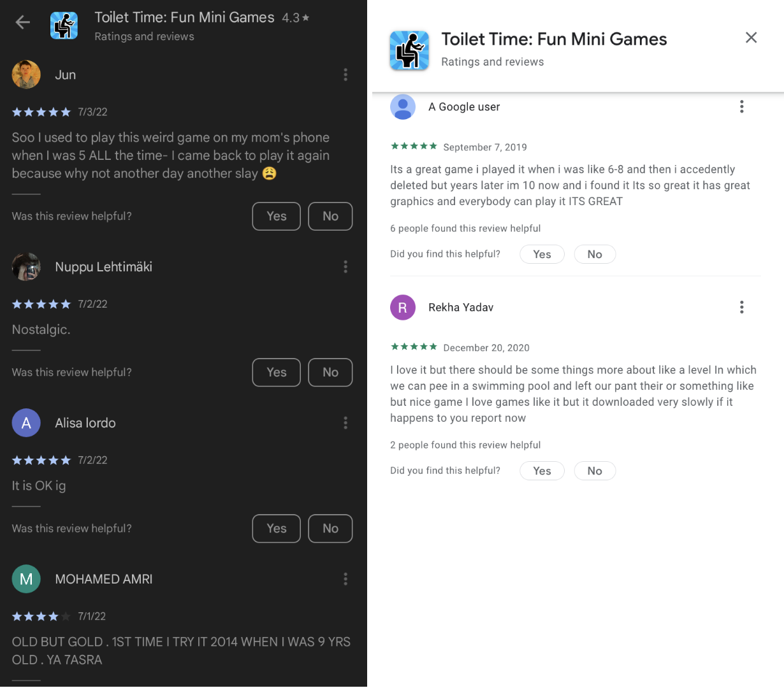The width and height of the screenshot is (784, 688).
Task: Open the three-dot menu for Jun's review
Action: click(x=345, y=75)
